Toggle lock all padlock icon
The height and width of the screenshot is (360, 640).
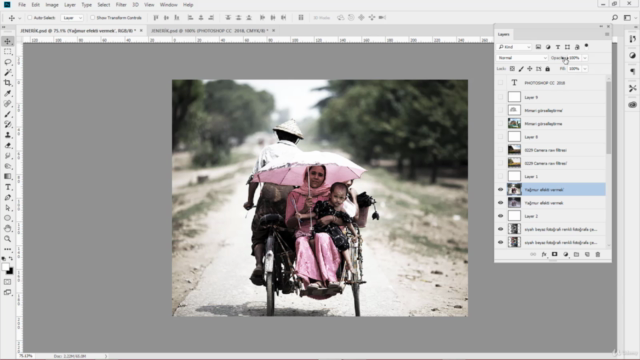click(547, 69)
